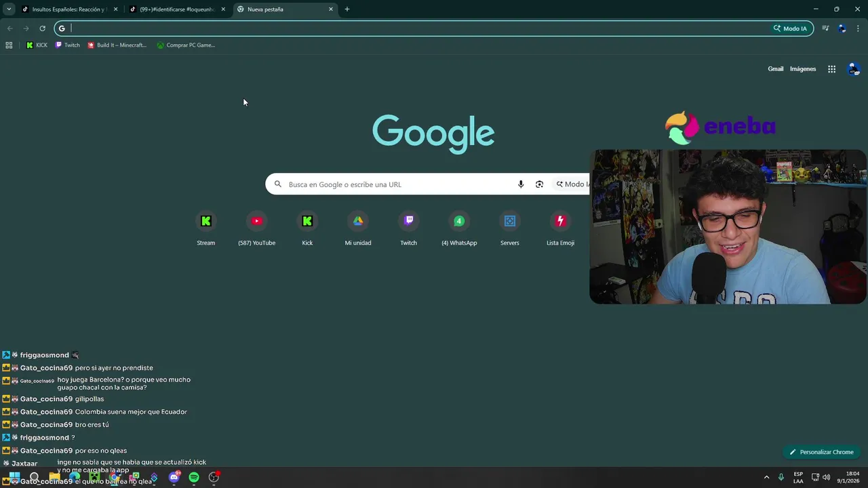Open the Twitch bookmark
The width and height of the screenshot is (868, 488).
pyautogui.click(x=67, y=45)
